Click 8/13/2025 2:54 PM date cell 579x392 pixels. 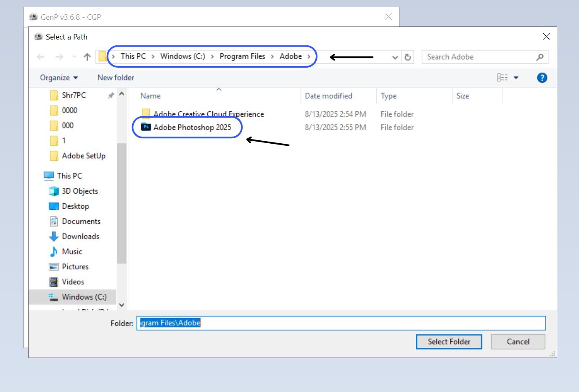335,114
